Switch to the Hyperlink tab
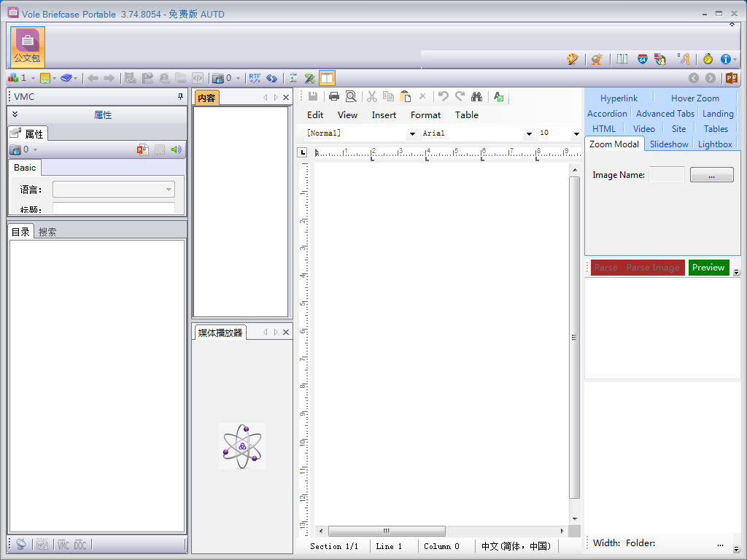 point(619,98)
